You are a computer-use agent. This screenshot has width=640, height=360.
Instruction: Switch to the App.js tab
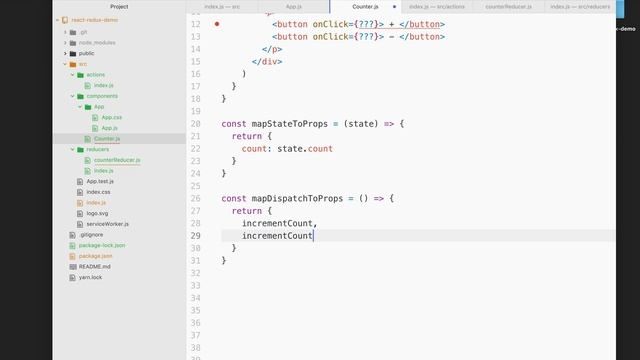click(x=293, y=7)
